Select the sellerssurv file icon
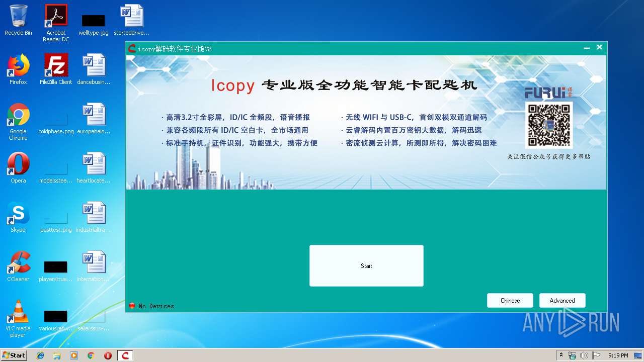Viewport: 644px width, 362px height. (94, 320)
